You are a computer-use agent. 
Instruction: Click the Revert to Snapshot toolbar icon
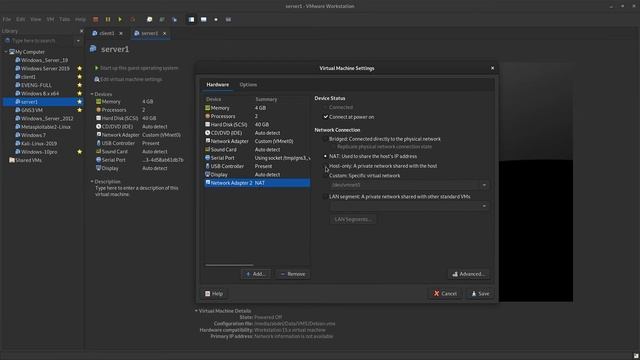[x=162, y=19]
